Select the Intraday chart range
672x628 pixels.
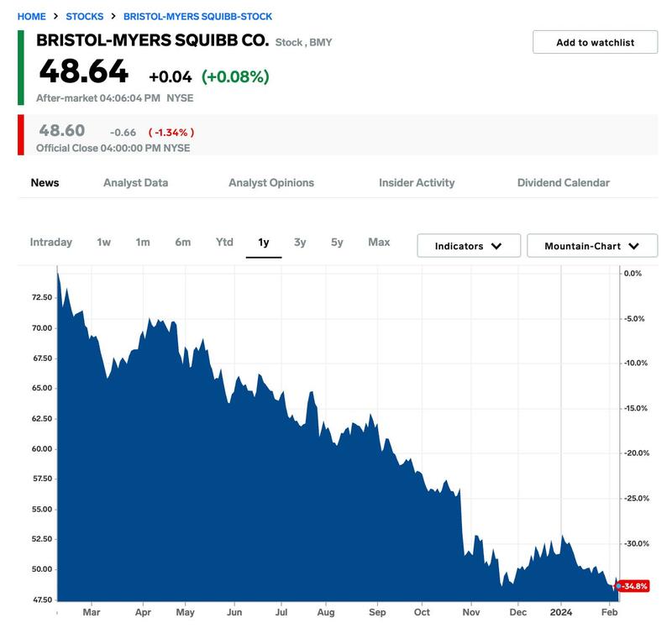click(51, 243)
